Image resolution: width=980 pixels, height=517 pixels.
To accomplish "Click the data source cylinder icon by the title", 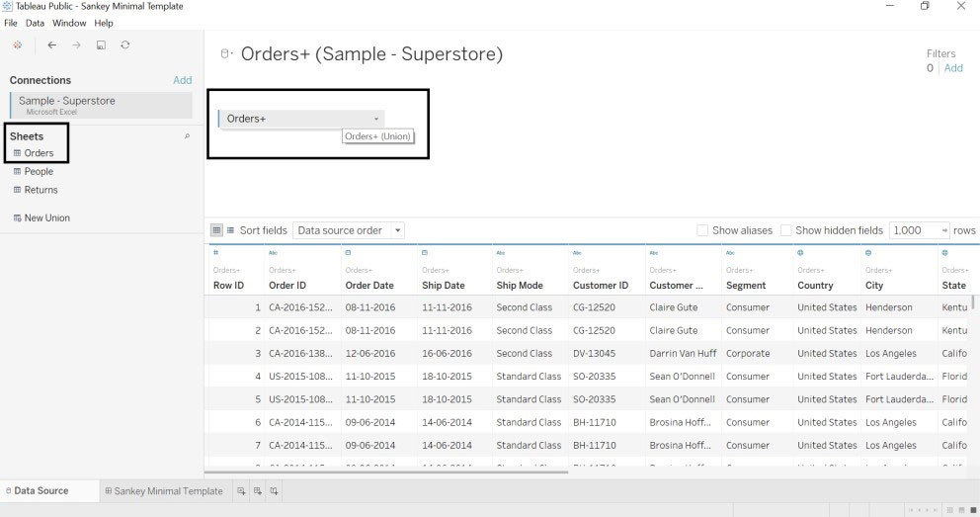I will click(x=225, y=53).
